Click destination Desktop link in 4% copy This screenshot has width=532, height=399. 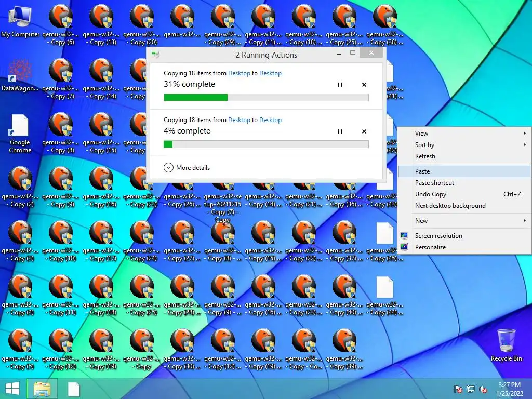[270, 120]
